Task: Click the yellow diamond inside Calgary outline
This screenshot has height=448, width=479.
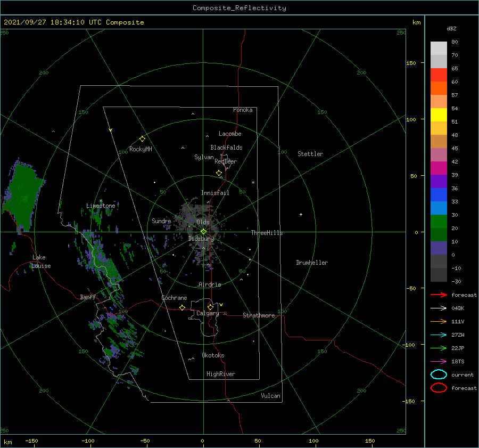Action: point(210,307)
